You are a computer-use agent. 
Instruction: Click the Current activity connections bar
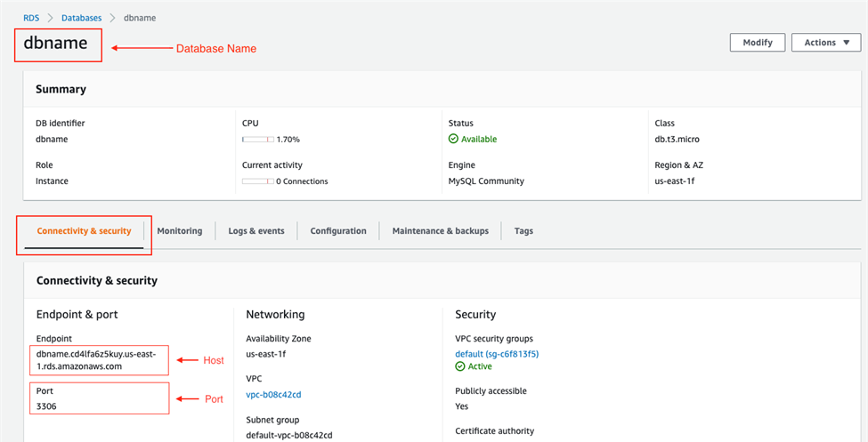[257, 181]
